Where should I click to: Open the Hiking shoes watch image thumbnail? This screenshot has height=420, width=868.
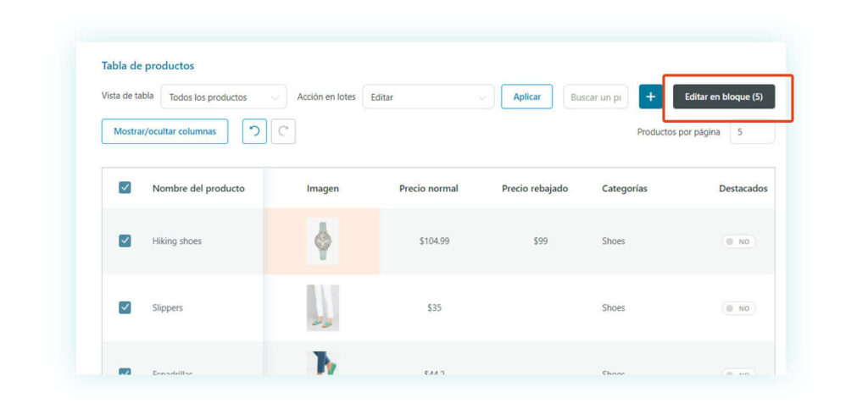323,241
